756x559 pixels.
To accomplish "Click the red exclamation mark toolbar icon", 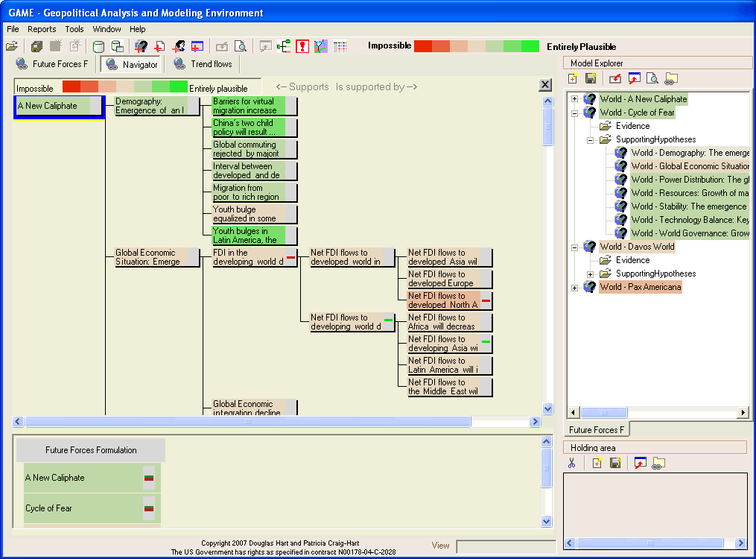I will pyautogui.click(x=302, y=46).
